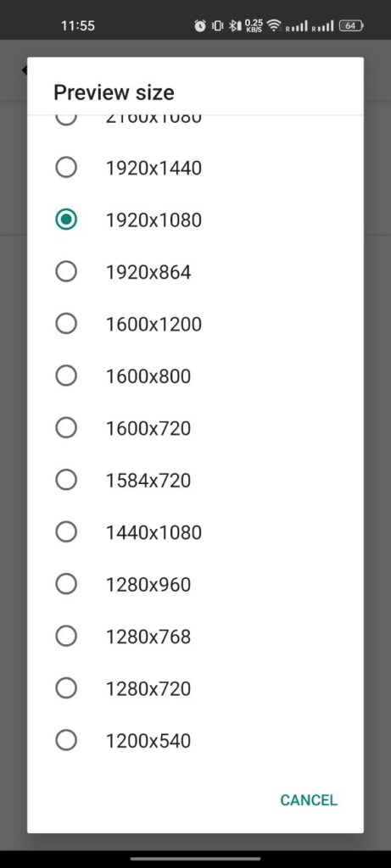This screenshot has width=391, height=868.
Task: Select 1584x720 preview size
Action: click(x=195, y=480)
